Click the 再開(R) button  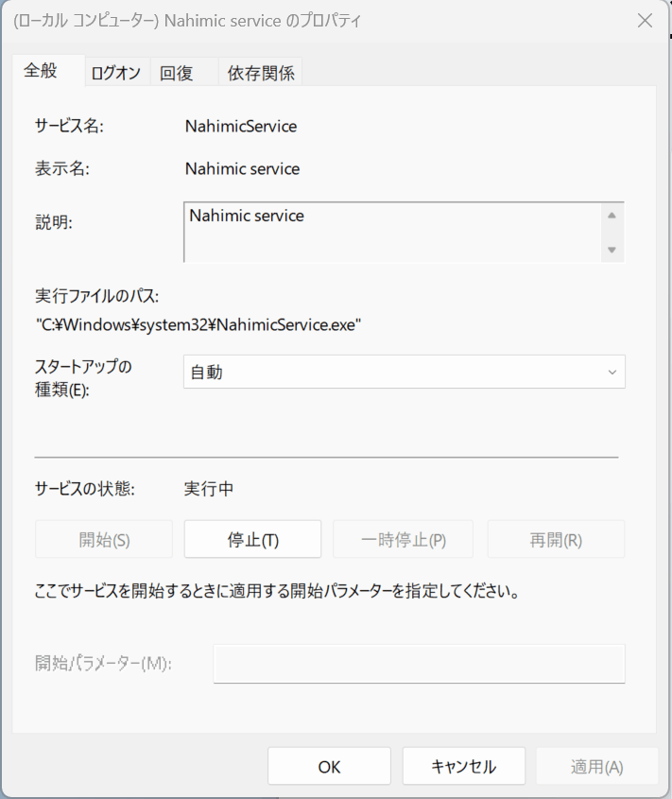coord(556,540)
